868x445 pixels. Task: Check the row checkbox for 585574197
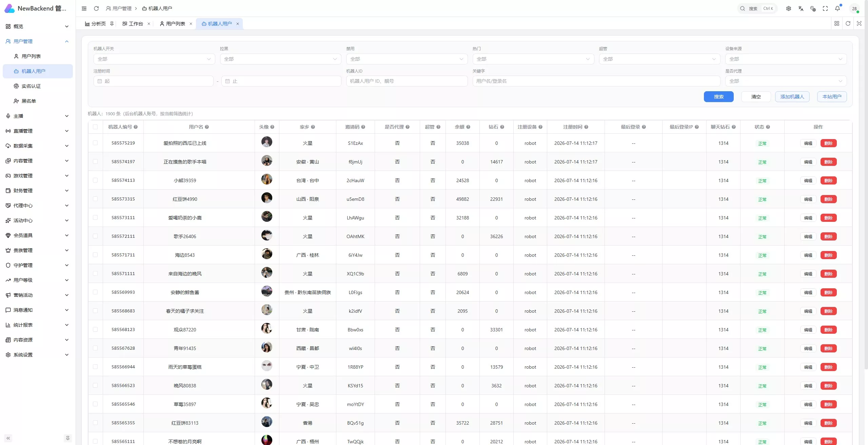(x=95, y=161)
